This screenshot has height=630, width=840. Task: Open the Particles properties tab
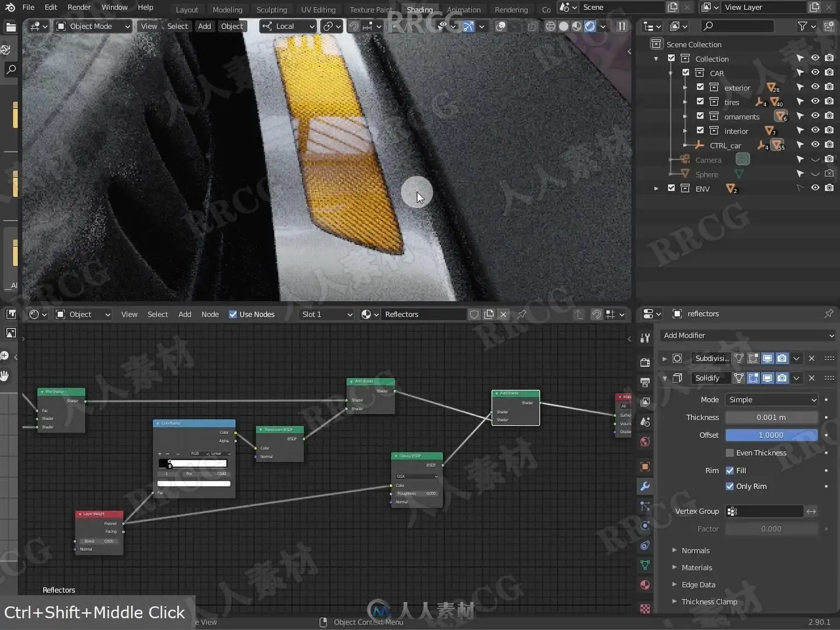pyautogui.click(x=645, y=506)
